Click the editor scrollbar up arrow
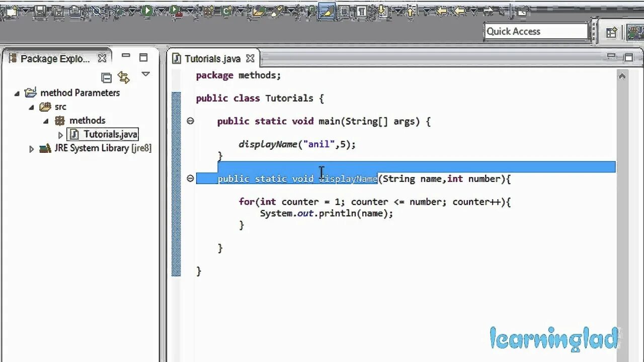This screenshot has width=644, height=362. coord(622,76)
